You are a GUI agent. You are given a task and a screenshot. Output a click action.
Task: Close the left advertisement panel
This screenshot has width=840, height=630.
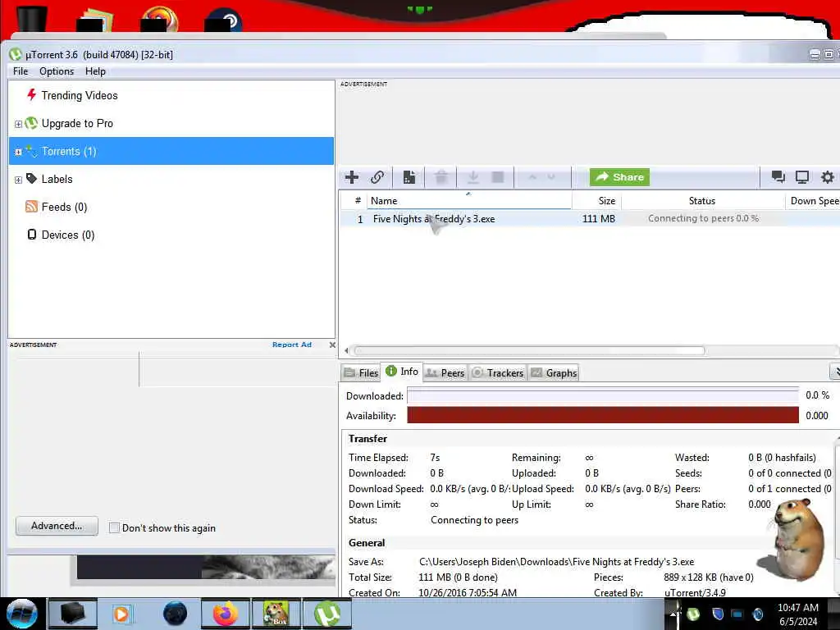[x=332, y=345]
